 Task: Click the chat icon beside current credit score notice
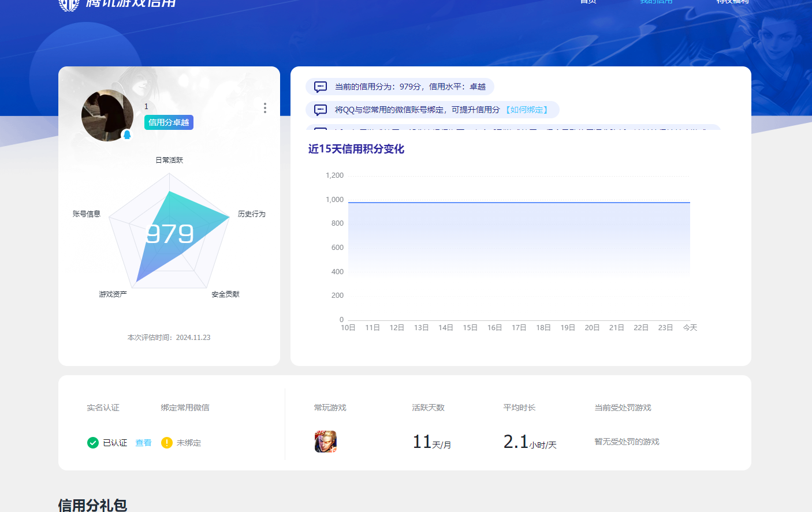tap(321, 87)
